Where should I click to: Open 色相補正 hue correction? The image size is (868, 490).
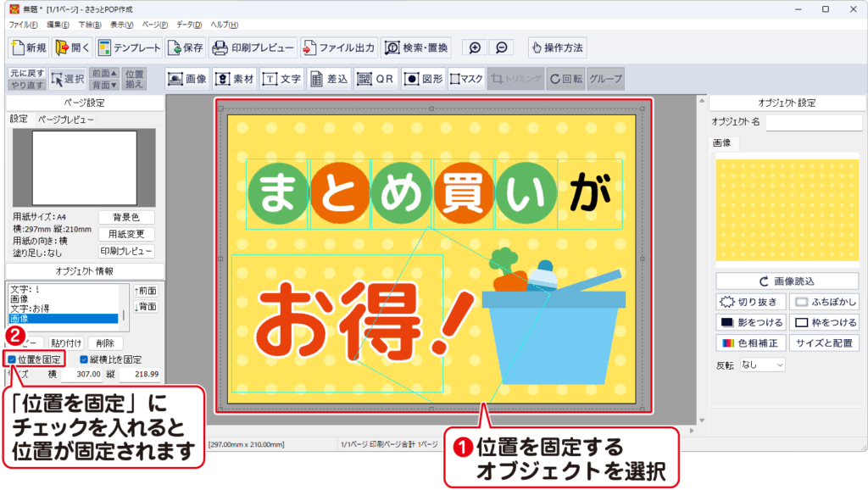click(x=751, y=343)
